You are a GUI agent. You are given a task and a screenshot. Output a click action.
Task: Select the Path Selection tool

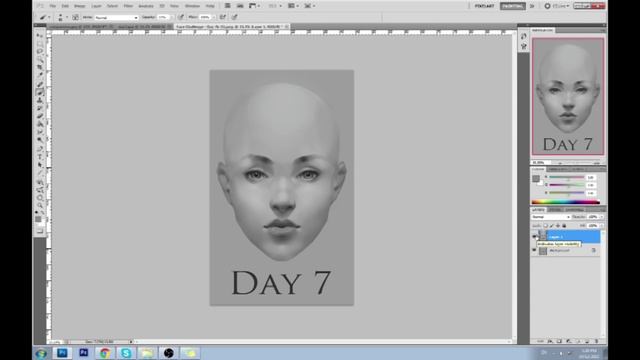point(40,165)
